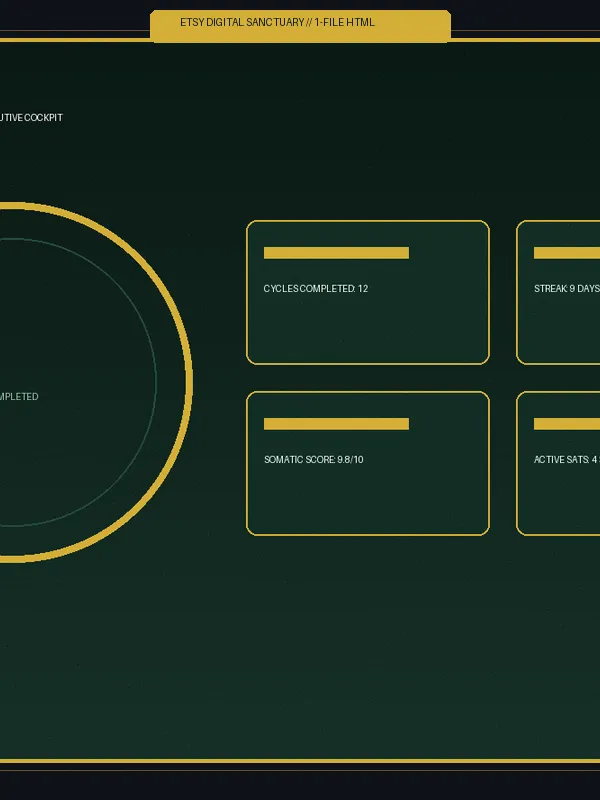Click the Etsy Digital Sanctuary title banner
The width and height of the screenshot is (600, 800).
pyautogui.click(x=301, y=26)
